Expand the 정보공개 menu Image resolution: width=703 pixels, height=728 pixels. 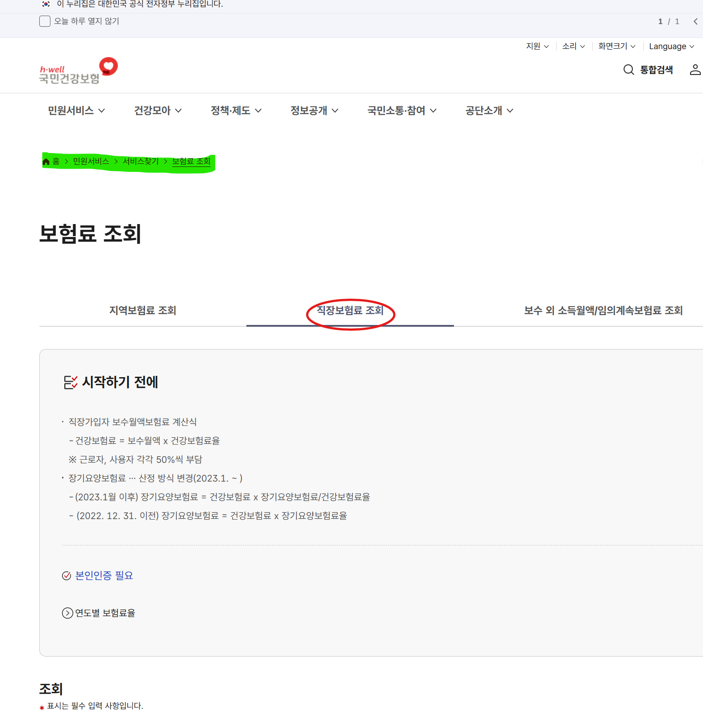(x=314, y=111)
